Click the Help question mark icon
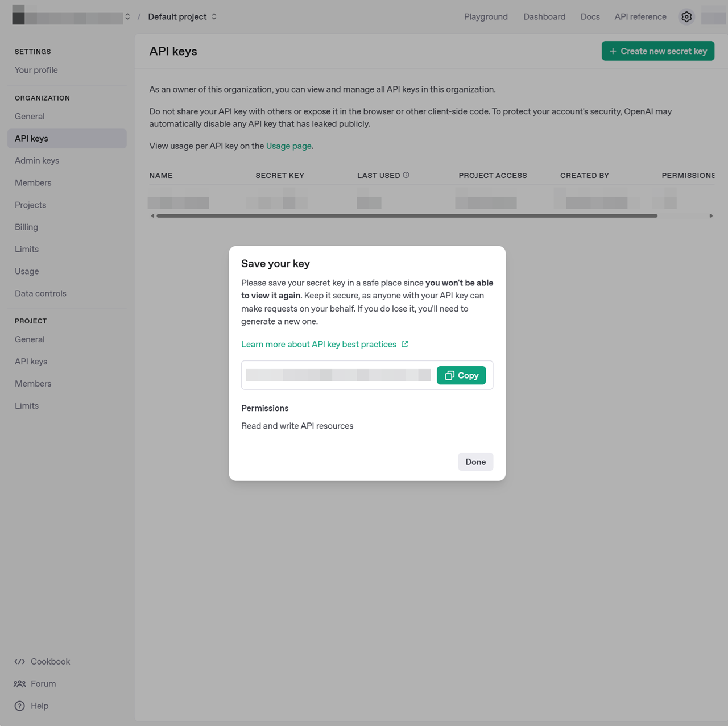 pos(20,706)
